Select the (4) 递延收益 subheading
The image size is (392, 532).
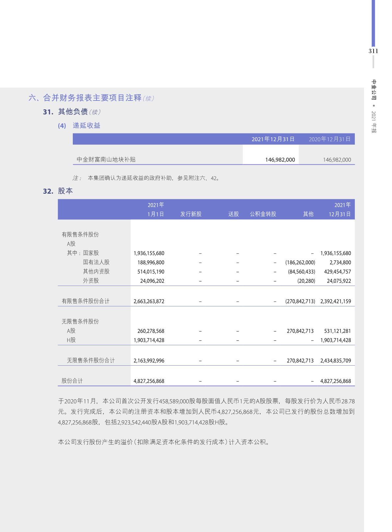[x=79, y=126]
